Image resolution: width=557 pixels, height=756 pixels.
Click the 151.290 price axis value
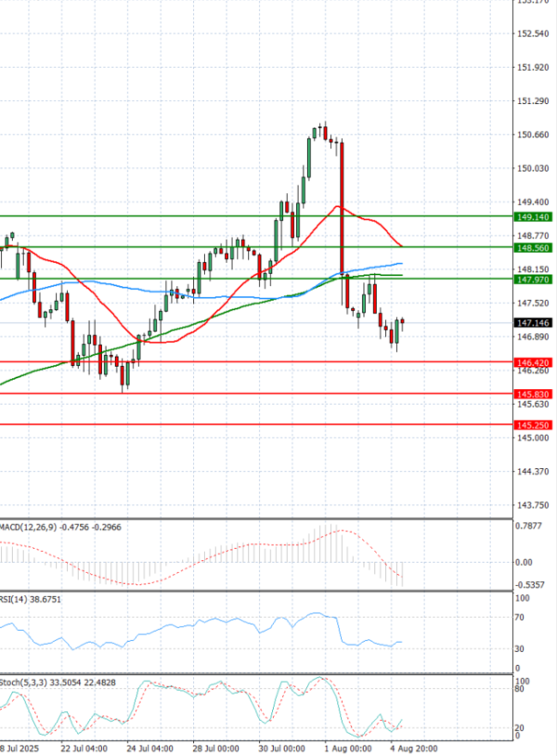pyautogui.click(x=533, y=101)
